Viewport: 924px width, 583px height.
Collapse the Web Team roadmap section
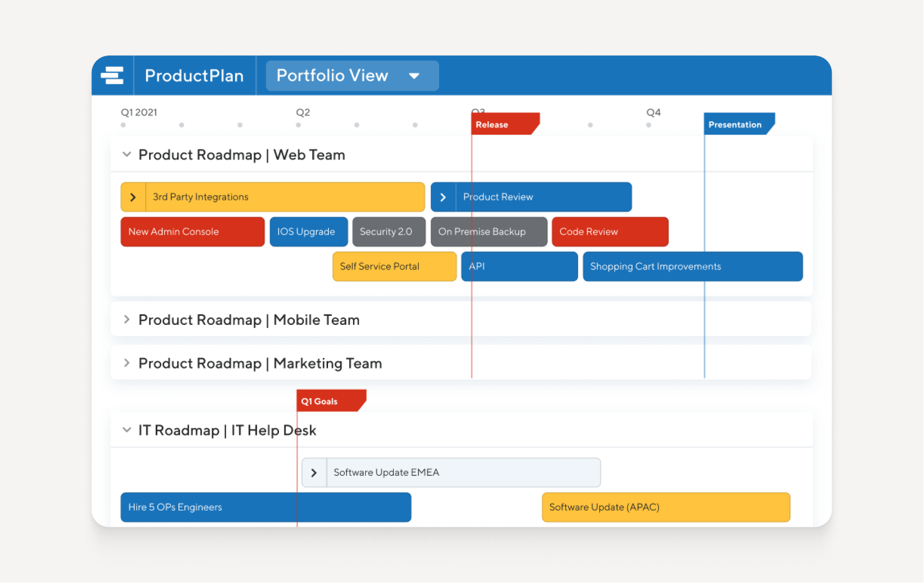point(127,154)
